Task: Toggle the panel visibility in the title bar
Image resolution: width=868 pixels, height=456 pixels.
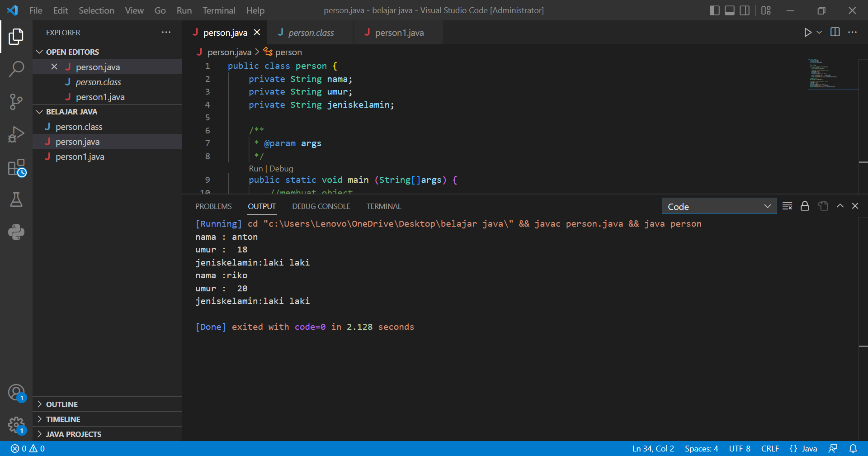Action: tap(729, 10)
